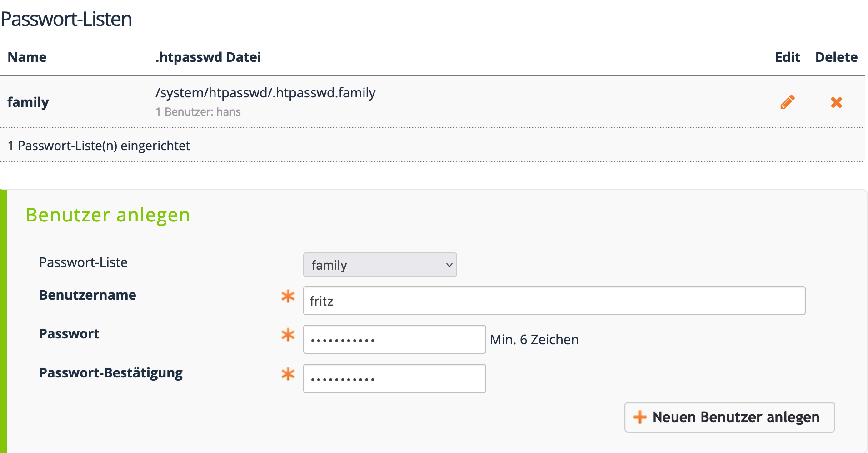Delete the family password list
Screen dimensions: 868x453
click(836, 102)
